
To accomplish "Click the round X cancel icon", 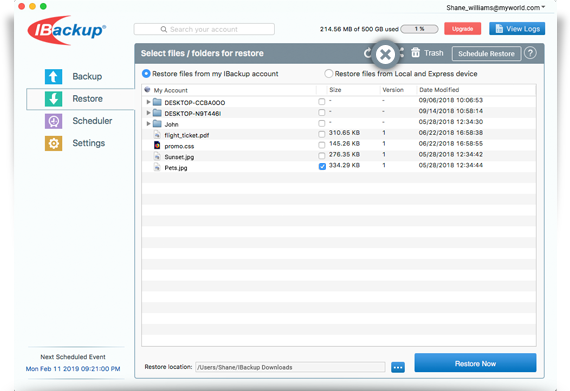I will tap(385, 55).
